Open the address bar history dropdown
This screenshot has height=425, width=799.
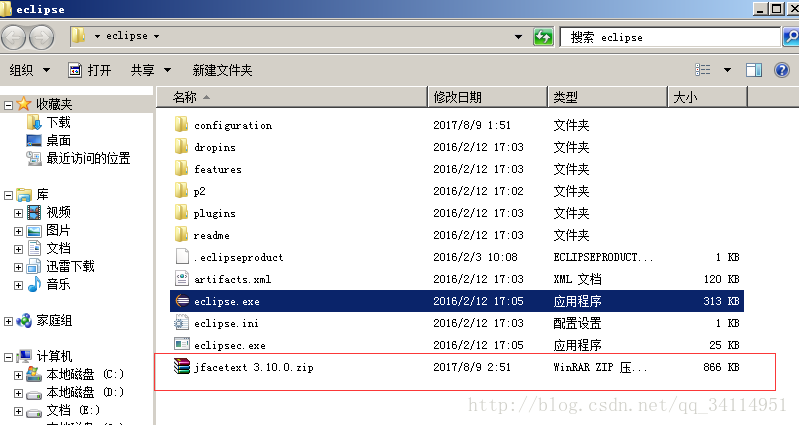[518, 37]
